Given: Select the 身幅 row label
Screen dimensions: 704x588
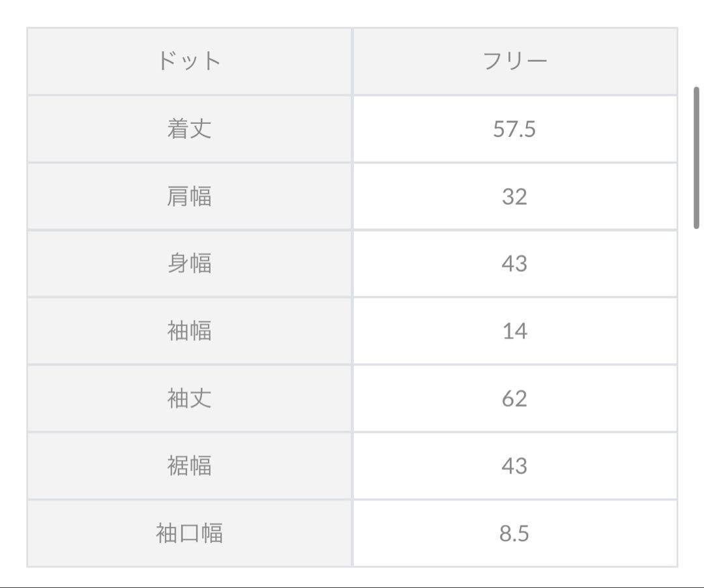Looking at the screenshot, I should pyautogui.click(x=189, y=263).
